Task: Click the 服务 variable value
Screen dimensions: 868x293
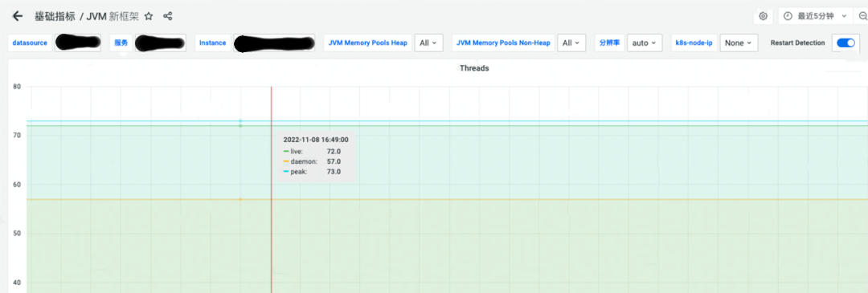Action: (161, 43)
